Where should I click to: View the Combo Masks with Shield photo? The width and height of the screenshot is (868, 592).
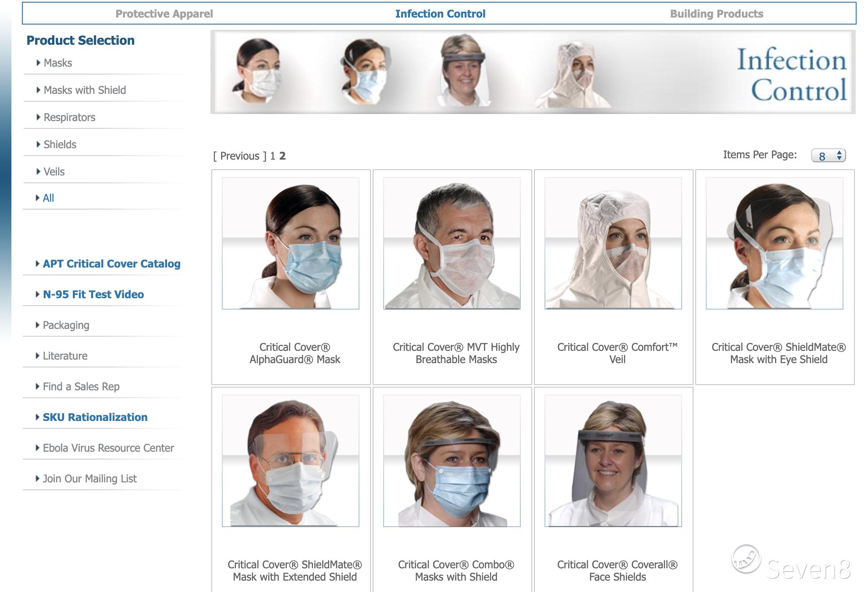click(x=452, y=460)
